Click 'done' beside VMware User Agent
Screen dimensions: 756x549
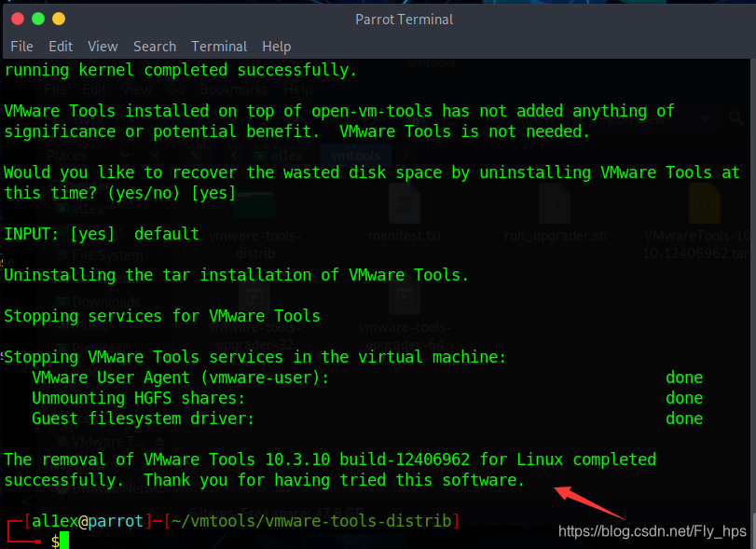coord(684,377)
